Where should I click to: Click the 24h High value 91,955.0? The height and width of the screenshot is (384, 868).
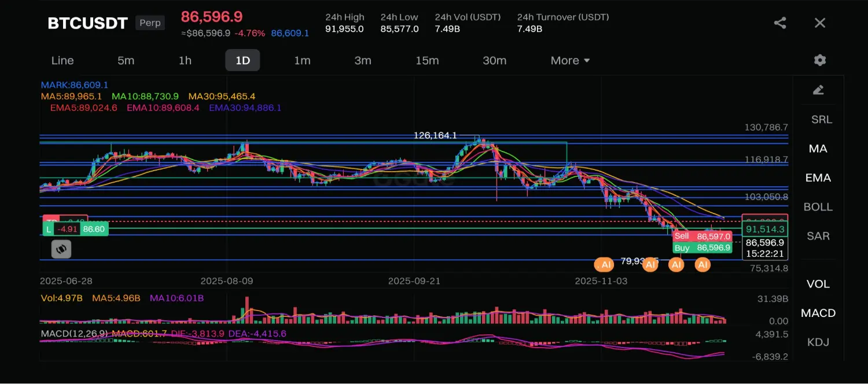(344, 29)
